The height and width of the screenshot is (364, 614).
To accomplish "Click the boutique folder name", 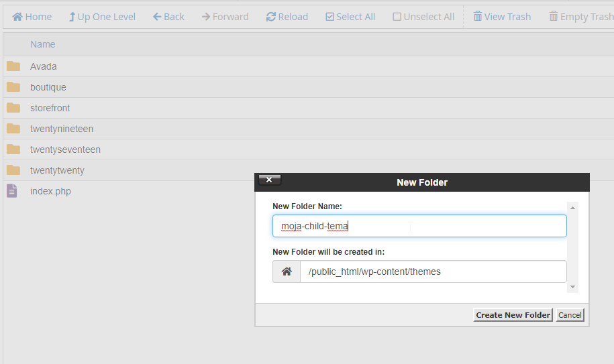I will point(48,87).
